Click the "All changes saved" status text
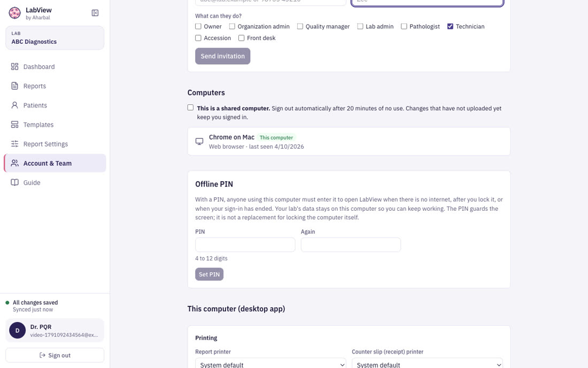Screen dimensions: 588x368 [x=35, y=303]
